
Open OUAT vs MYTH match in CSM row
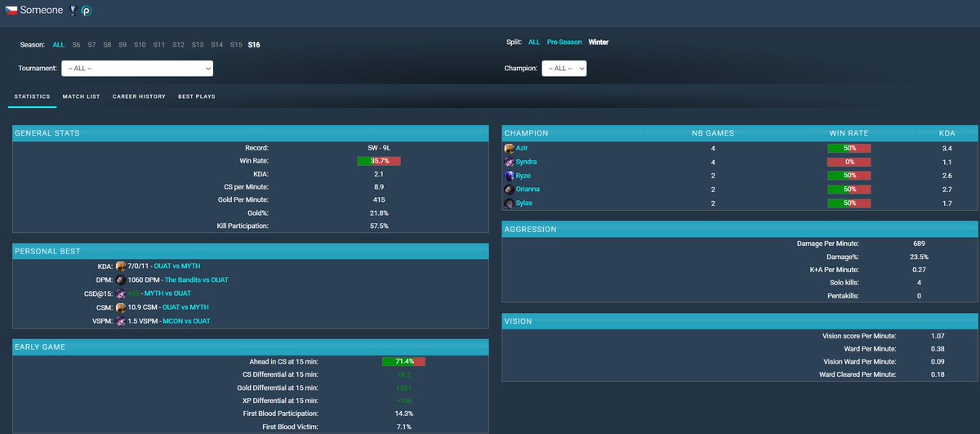point(186,307)
